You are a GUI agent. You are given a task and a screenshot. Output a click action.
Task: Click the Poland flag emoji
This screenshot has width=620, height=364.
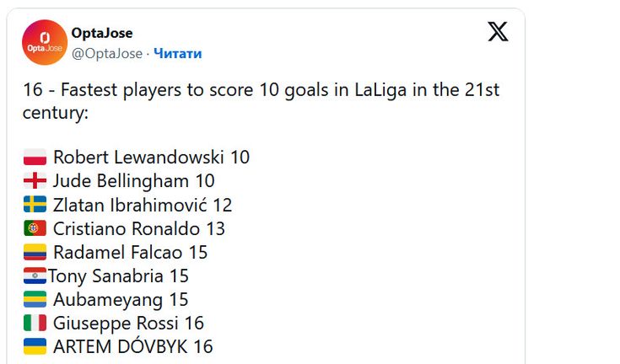click(x=35, y=157)
